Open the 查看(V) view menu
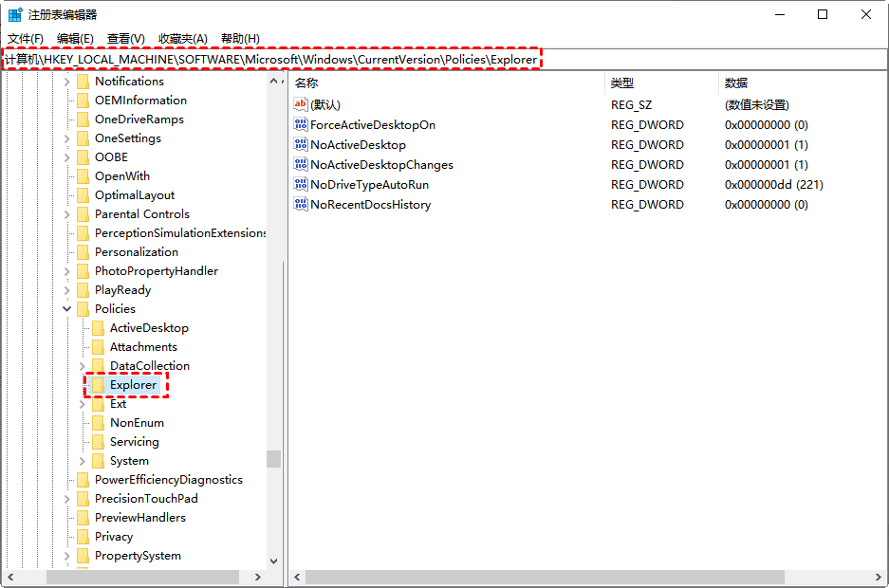The height and width of the screenshot is (588, 889). 126,38
